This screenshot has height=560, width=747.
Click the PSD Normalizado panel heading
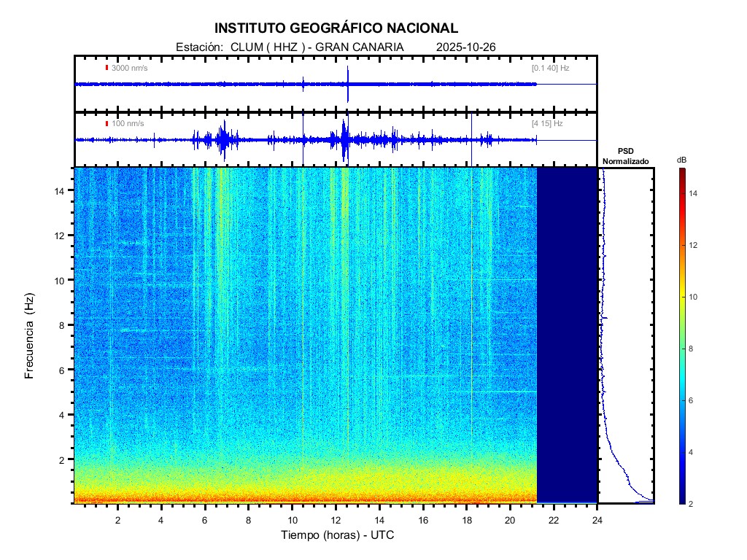(x=625, y=156)
